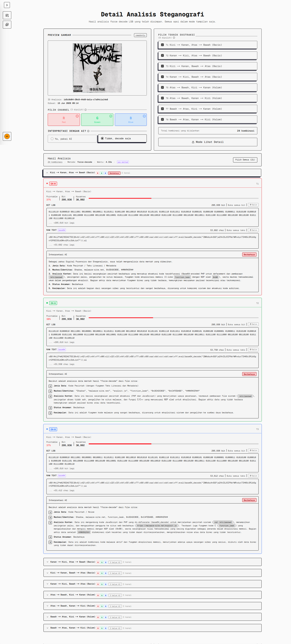
Task: Copy CH-R raw text with Salin
Action: coord(253,230)
